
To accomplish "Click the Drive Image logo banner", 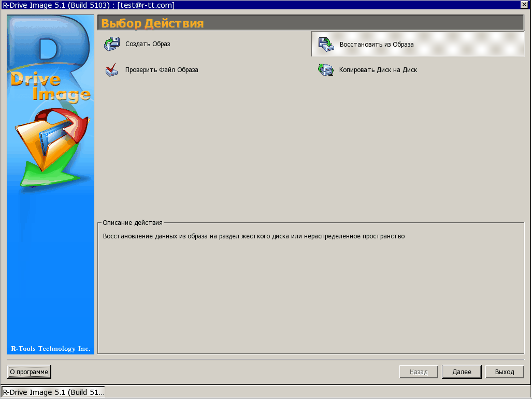I will pyautogui.click(x=51, y=184).
